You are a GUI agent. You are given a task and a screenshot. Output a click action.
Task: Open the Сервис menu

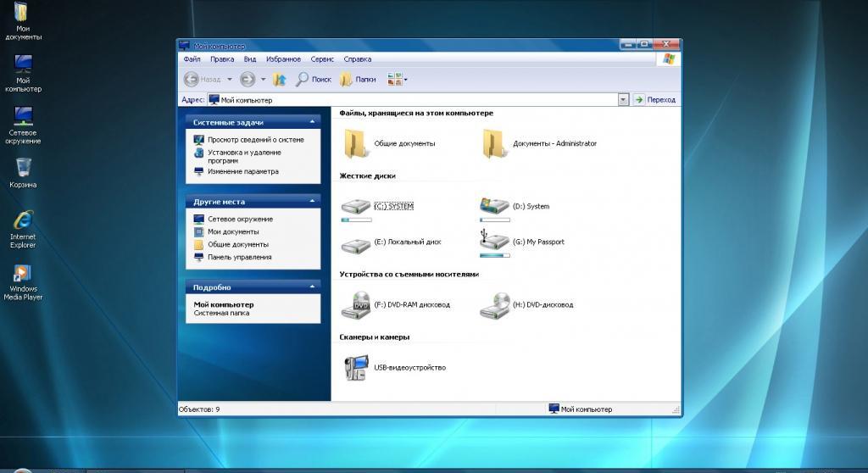coord(322,59)
